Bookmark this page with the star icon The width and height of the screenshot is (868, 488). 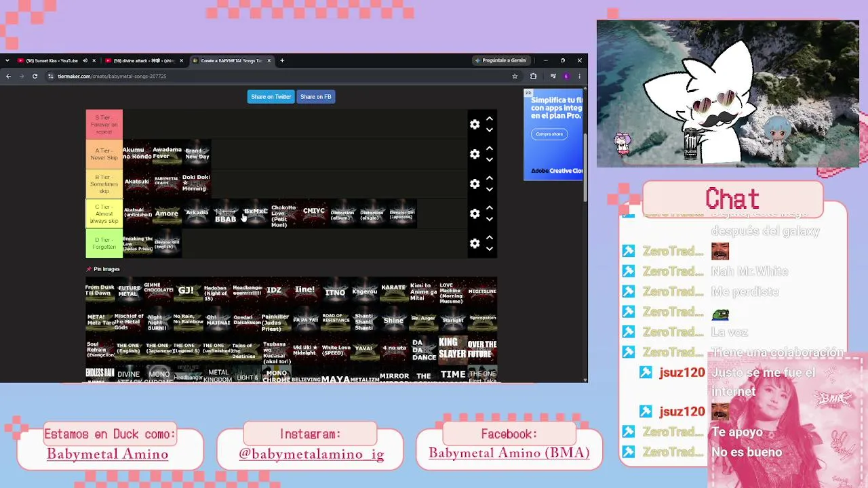tap(515, 76)
